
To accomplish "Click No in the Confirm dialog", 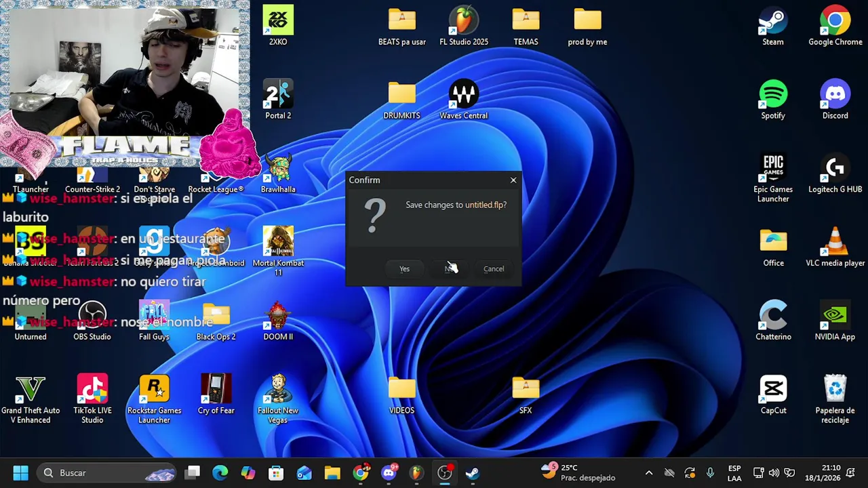I will coord(449,269).
